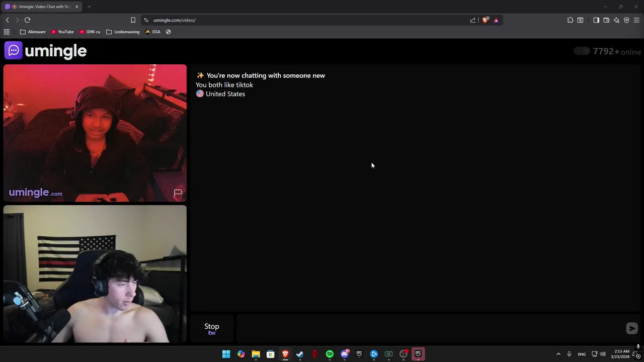This screenshot has height=362, width=644.
Task: Open File Explorer from the taskbar
Action: [x=256, y=354]
